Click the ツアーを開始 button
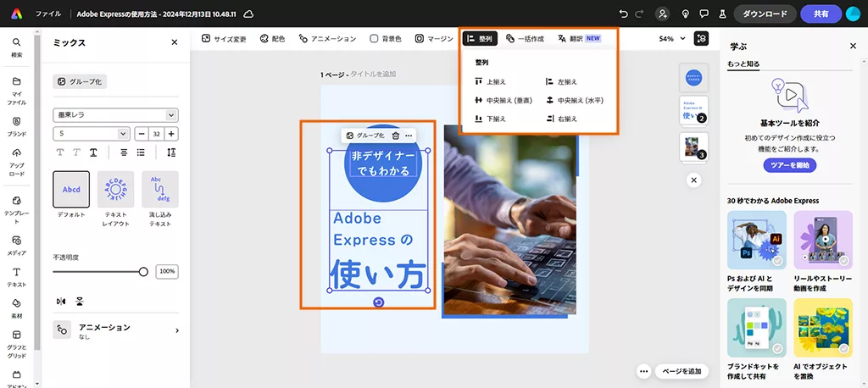Viewport: 868px width, 388px height. [x=789, y=165]
